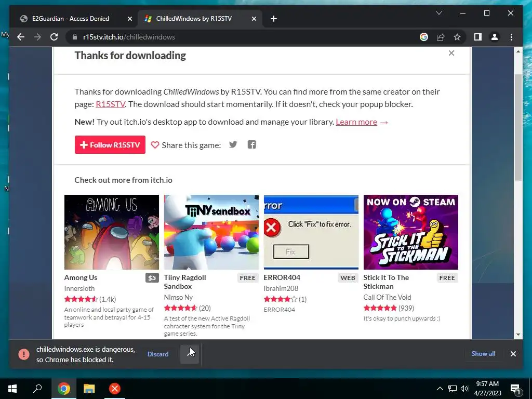Open the notification center icon

(515, 389)
